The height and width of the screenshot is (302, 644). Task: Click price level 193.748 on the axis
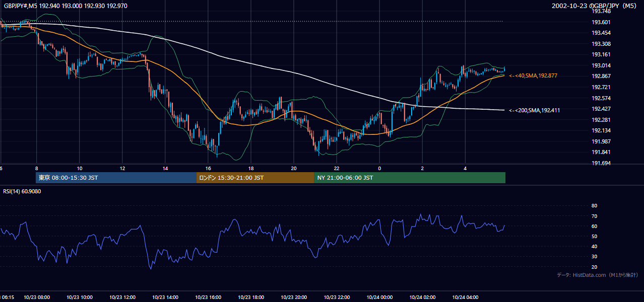pos(601,11)
